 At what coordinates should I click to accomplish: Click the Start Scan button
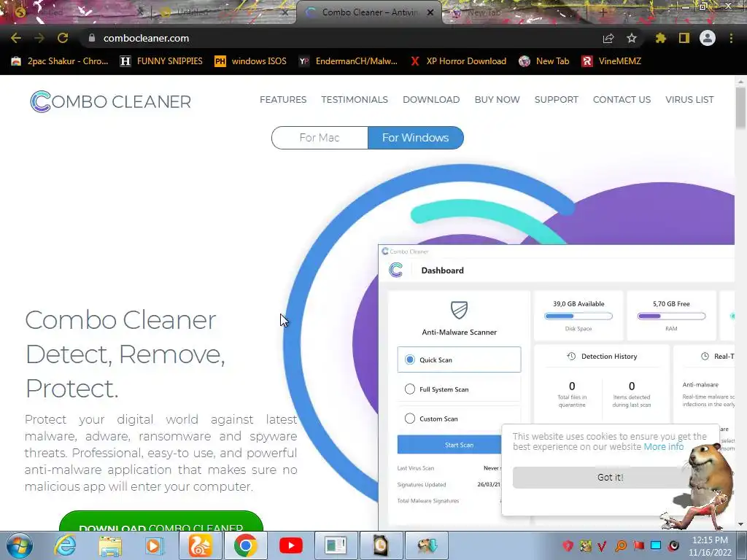point(449,445)
